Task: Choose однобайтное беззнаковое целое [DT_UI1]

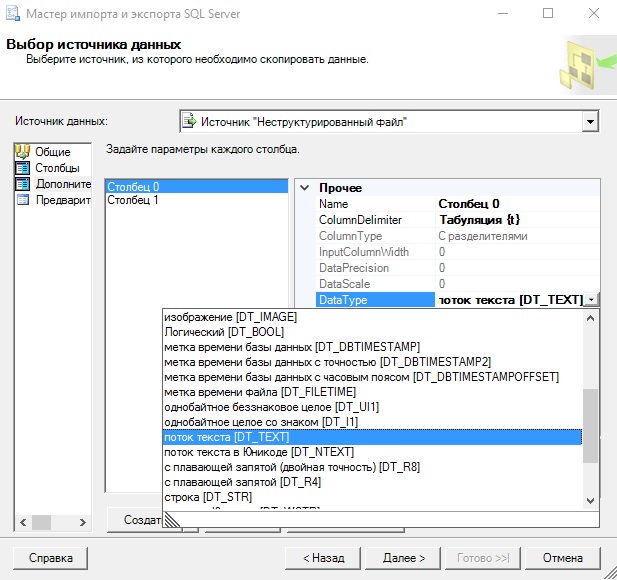Action: [372, 407]
